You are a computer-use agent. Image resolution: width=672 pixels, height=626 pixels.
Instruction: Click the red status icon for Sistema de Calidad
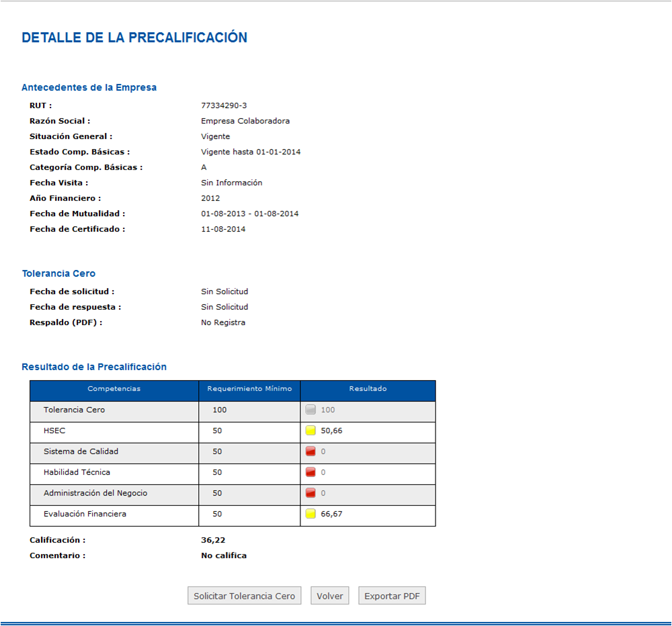(x=310, y=451)
